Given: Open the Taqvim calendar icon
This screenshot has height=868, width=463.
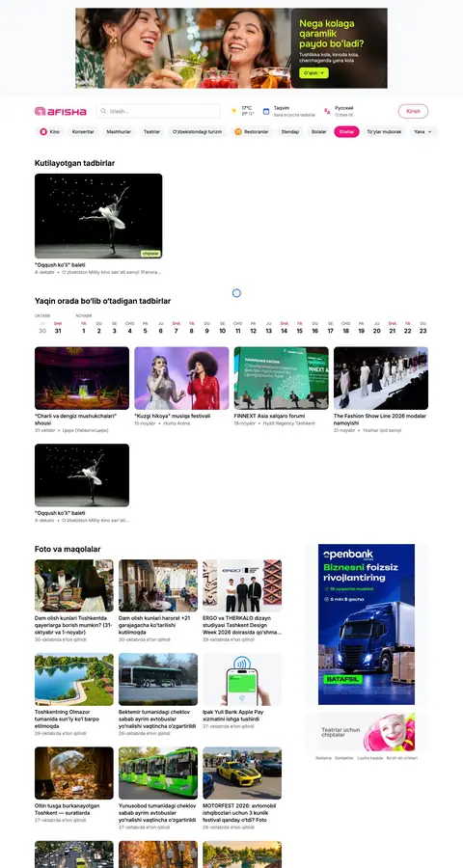Looking at the screenshot, I should tap(266, 111).
